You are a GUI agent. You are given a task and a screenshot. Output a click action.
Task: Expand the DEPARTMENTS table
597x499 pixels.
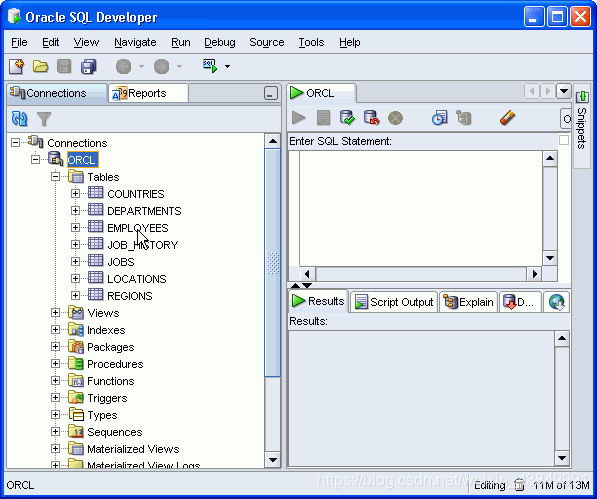75,210
